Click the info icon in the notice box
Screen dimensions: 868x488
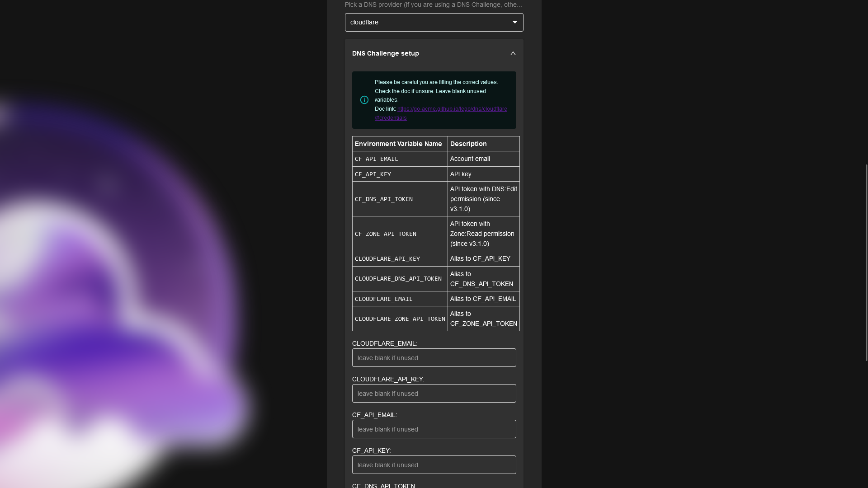pyautogui.click(x=364, y=100)
